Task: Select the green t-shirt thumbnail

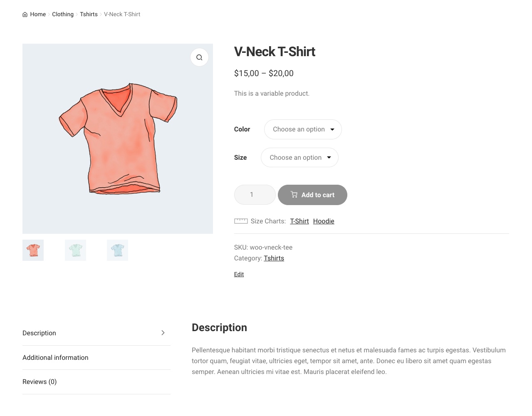Action: (75, 250)
